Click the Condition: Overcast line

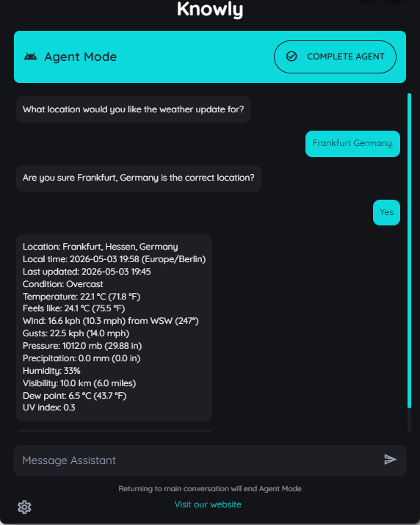(62, 284)
